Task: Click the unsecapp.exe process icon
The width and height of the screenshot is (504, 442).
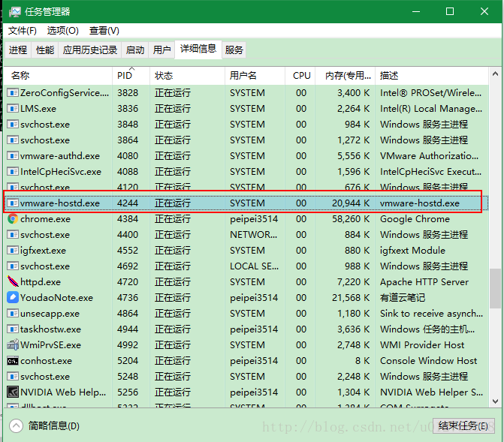Action: 13,313
